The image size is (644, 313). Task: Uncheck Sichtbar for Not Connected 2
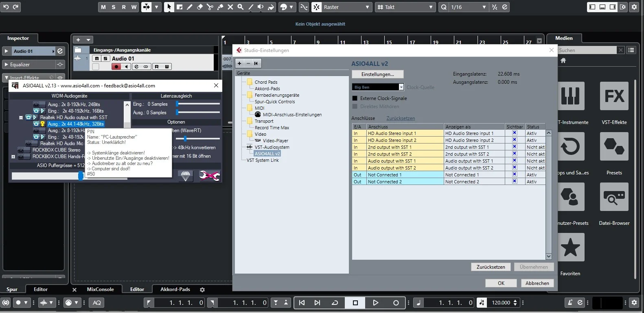(x=515, y=181)
